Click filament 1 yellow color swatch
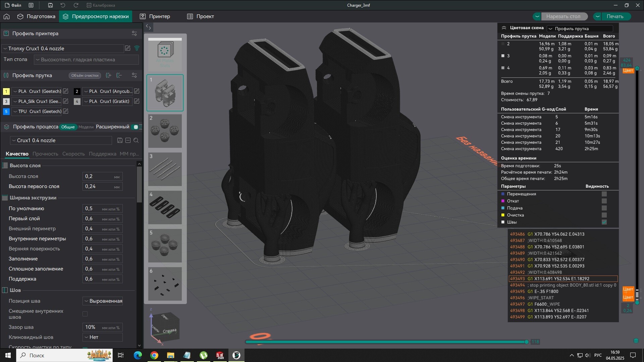644x362 pixels. tap(6, 91)
